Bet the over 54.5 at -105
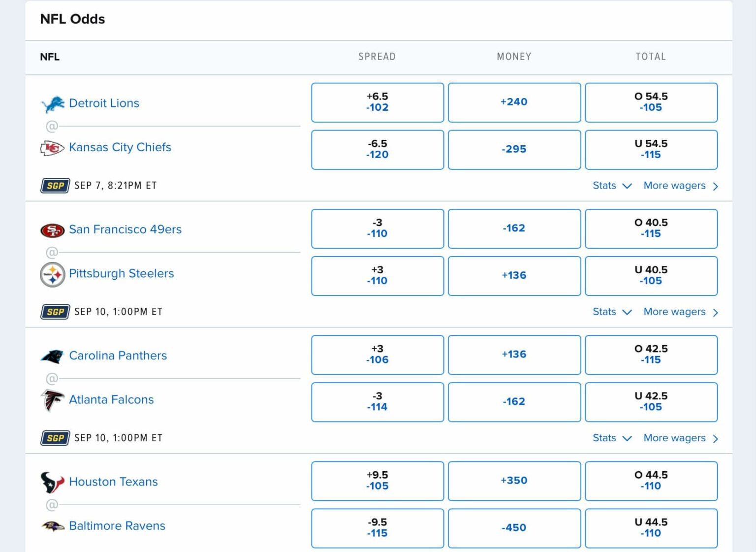756x552 pixels. (x=651, y=102)
